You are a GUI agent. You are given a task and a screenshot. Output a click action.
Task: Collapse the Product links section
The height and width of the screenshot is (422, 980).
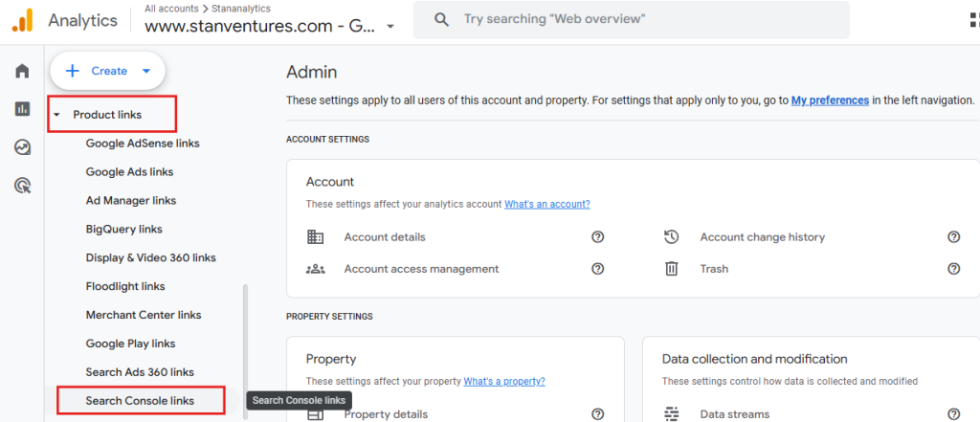click(x=56, y=115)
